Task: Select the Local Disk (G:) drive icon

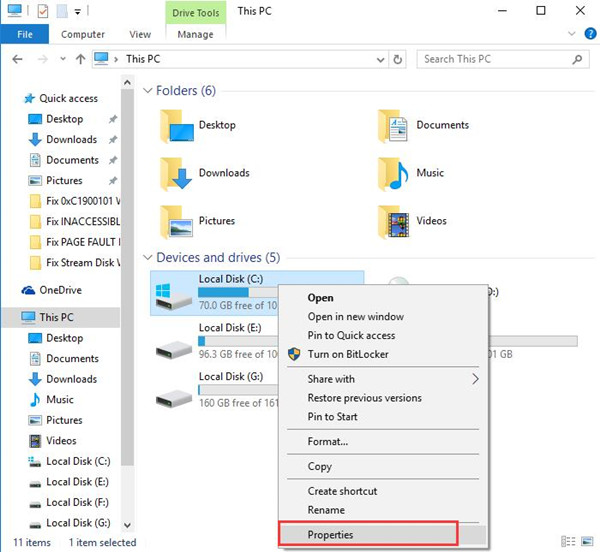Action: coord(173,398)
